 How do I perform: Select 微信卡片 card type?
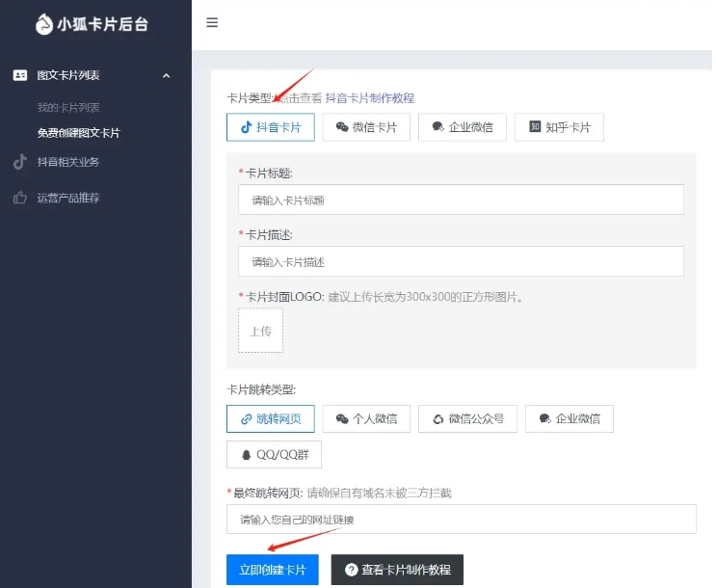click(366, 127)
